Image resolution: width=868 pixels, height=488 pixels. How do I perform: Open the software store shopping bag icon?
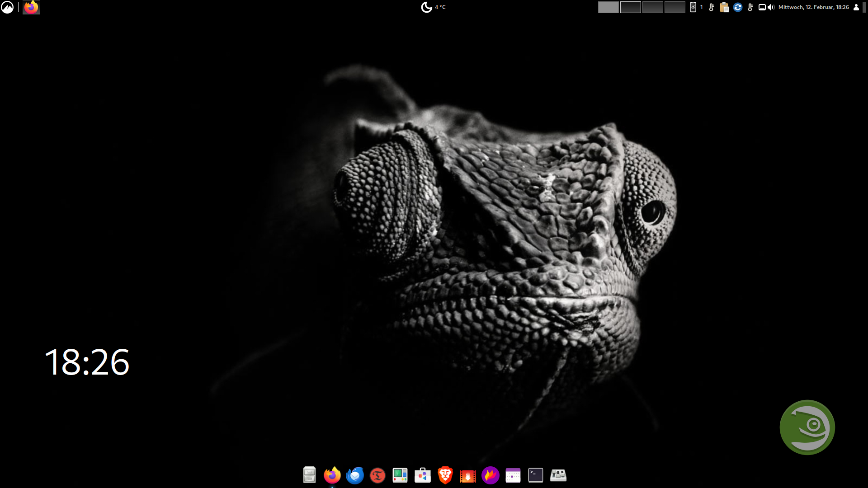423,475
